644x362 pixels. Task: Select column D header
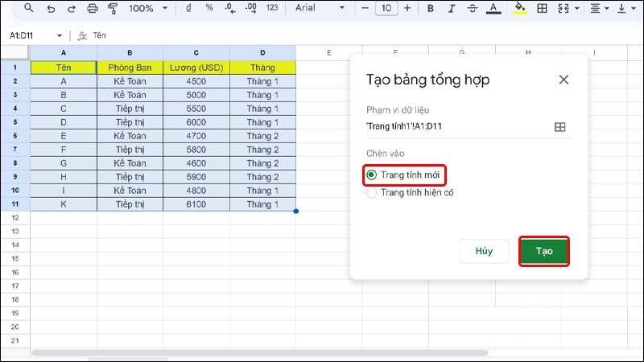click(263, 52)
